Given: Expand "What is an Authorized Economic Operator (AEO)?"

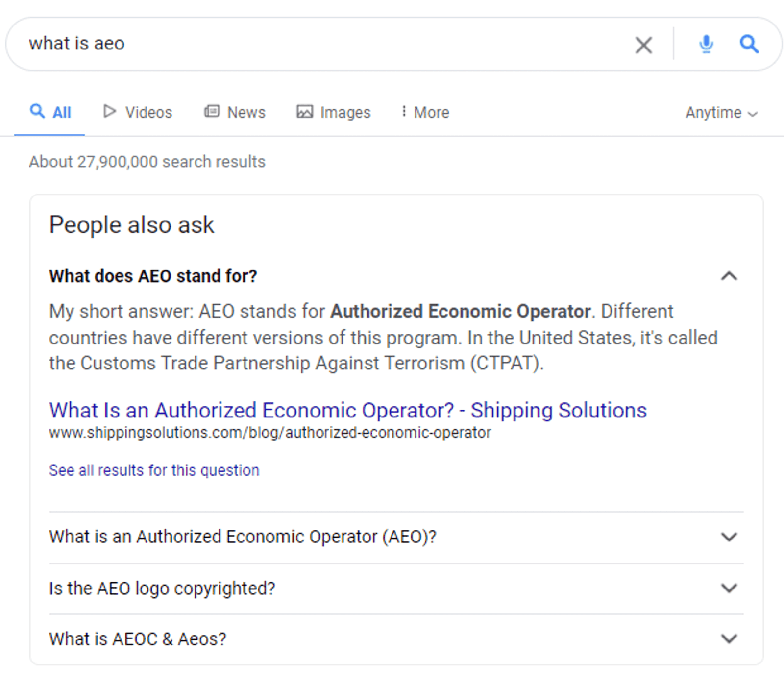Looking at the screenshot, I should [729, 537].
